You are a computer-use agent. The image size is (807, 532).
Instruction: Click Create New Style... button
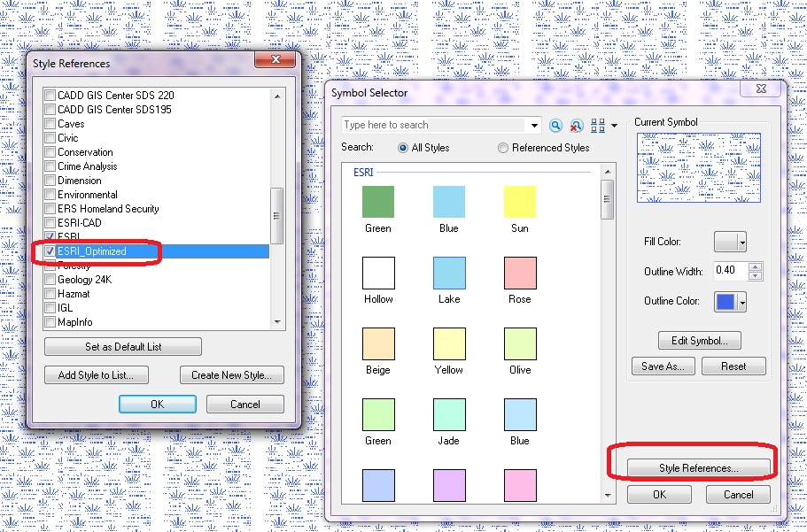point(231,375)
